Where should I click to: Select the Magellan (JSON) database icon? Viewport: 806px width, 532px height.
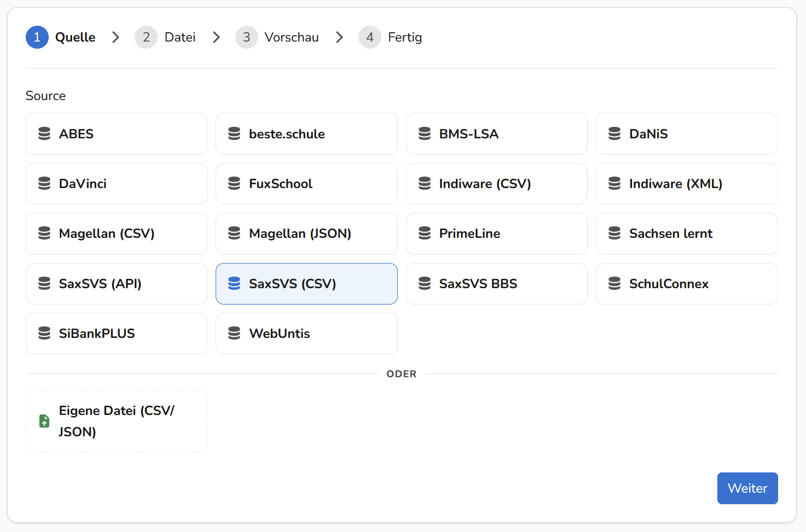[234, 233]
